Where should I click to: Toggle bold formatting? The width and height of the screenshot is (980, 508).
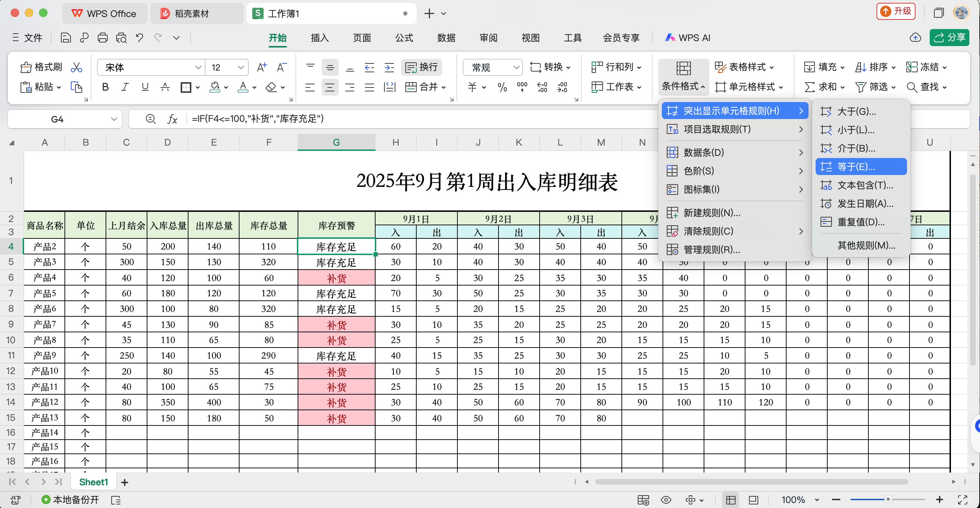[x=105, y=87]
